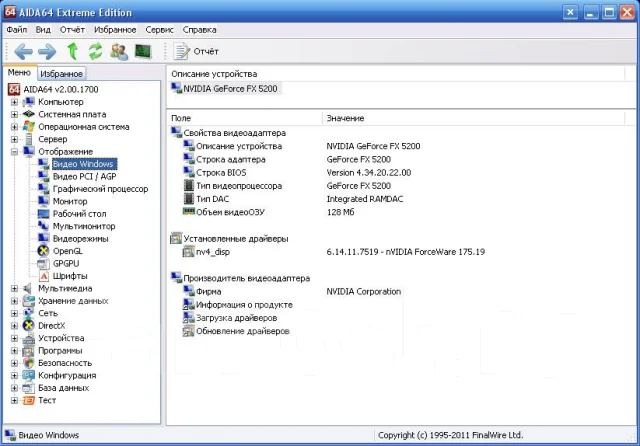Click the Шрифты fonts icon

pyautogui.click(x=44, y=276)
